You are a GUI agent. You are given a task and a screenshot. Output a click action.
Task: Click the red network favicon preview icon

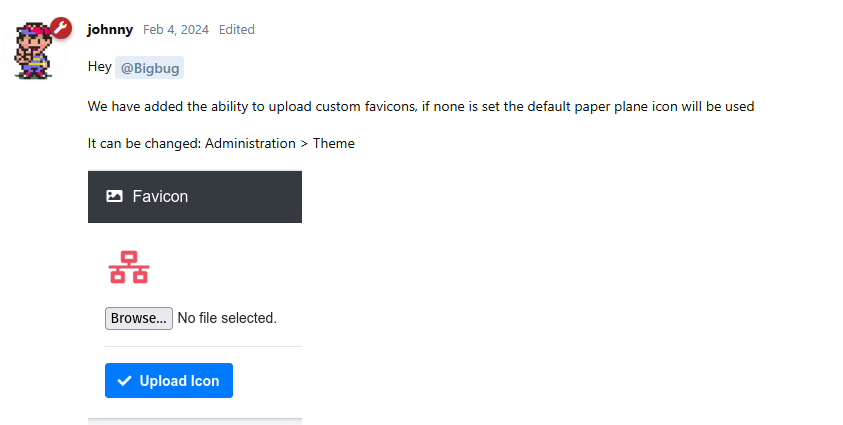(128, 267)
